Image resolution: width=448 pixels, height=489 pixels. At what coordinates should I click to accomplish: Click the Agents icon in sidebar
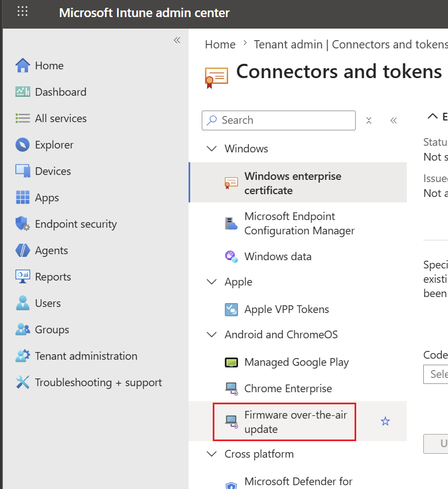click(x=23, y=250)
